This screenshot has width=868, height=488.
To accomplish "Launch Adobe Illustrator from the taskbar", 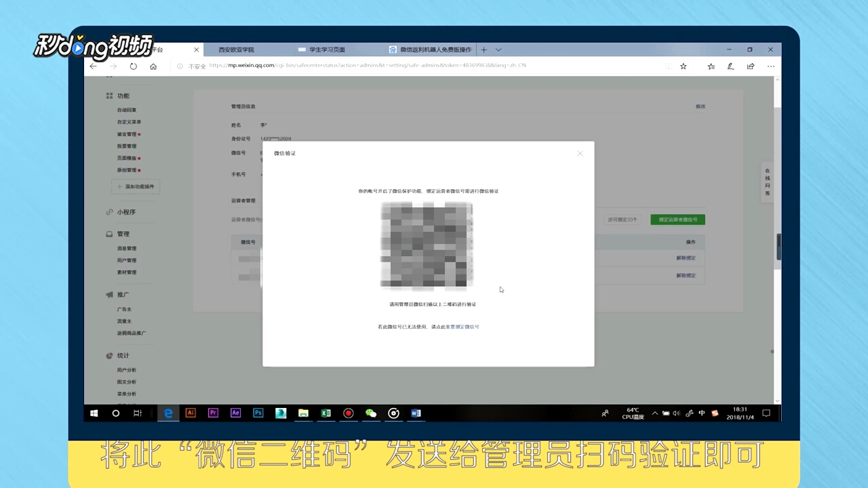I will coord(191,413).
